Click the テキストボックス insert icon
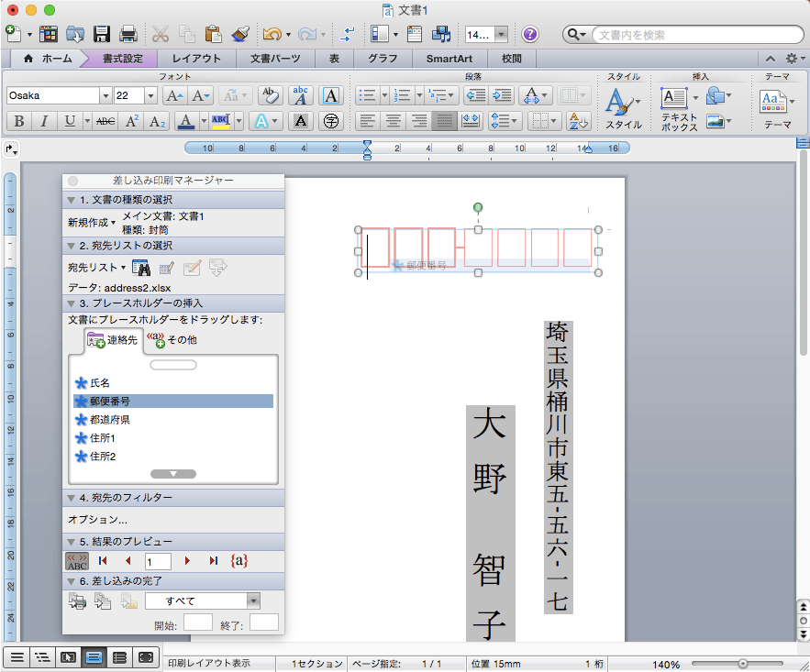The height and width of the screenshot is (672, 810). coord(674,98)
